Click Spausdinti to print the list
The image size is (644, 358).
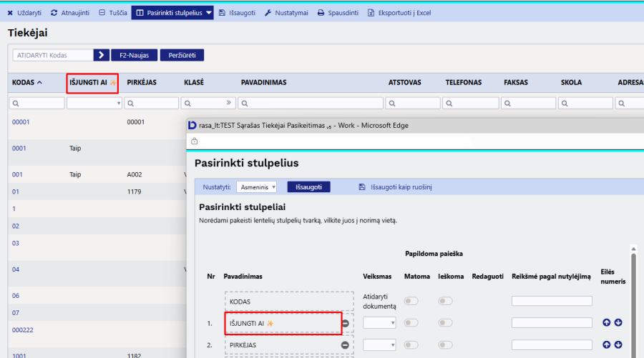338,13
